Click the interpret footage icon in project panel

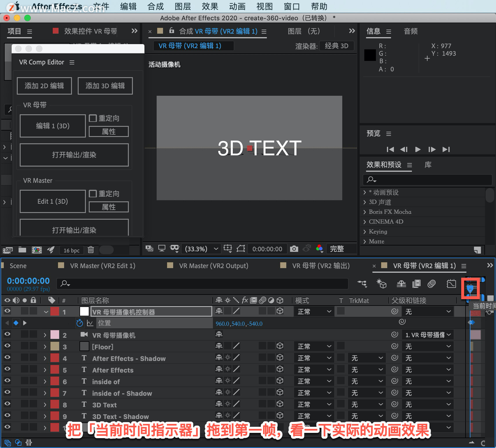pyautogui.click(x=8, y=250)
